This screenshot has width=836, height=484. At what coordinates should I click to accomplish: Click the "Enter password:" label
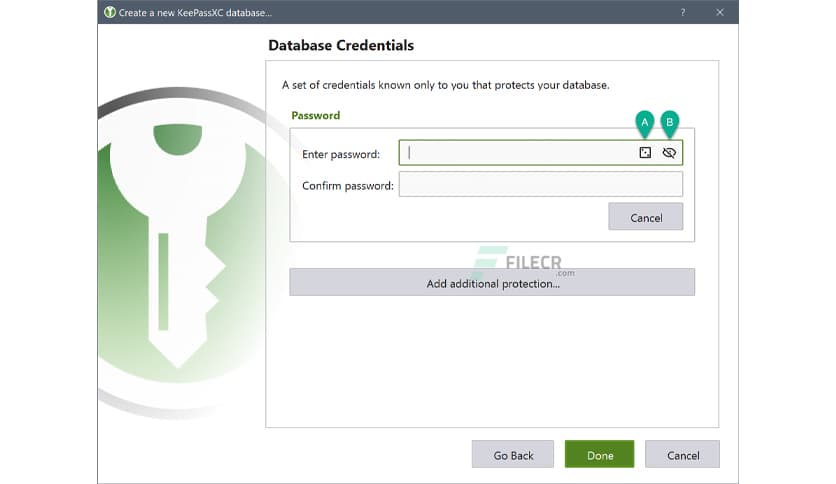341,154
